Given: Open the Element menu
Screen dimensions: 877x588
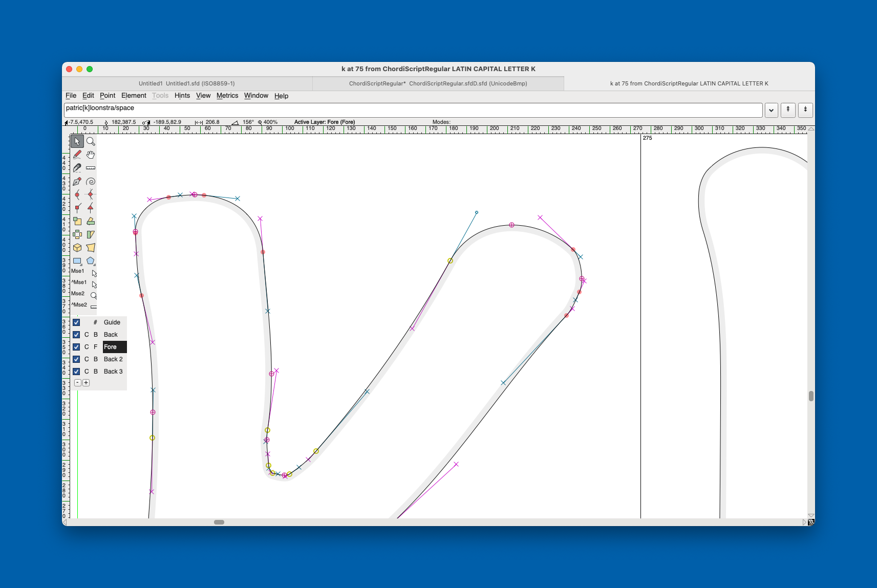Looking at the screenshot, I should click(x=134, y=96).
